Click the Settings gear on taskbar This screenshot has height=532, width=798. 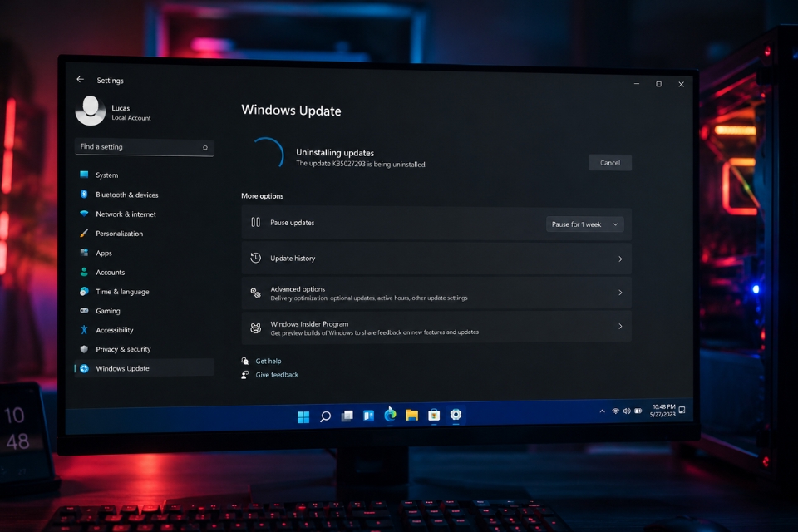[456, 415]
